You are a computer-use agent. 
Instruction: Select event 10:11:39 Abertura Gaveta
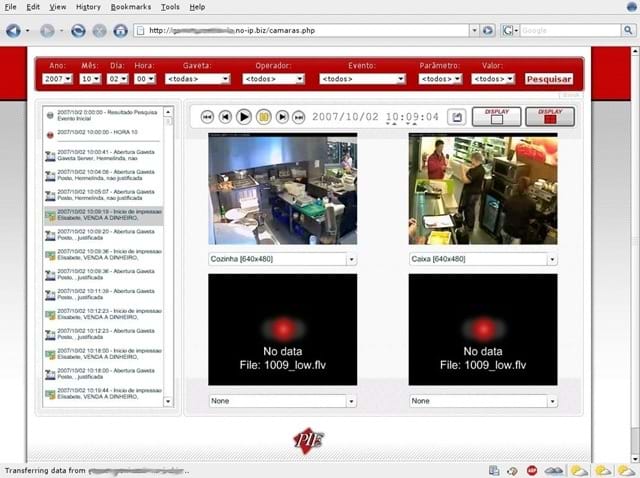103,294
